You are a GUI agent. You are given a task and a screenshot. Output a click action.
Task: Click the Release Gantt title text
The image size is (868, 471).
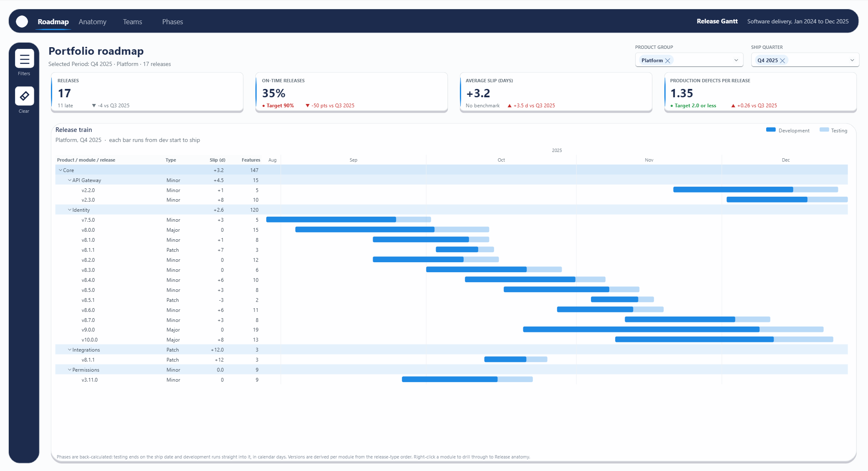tap(717, 21)
